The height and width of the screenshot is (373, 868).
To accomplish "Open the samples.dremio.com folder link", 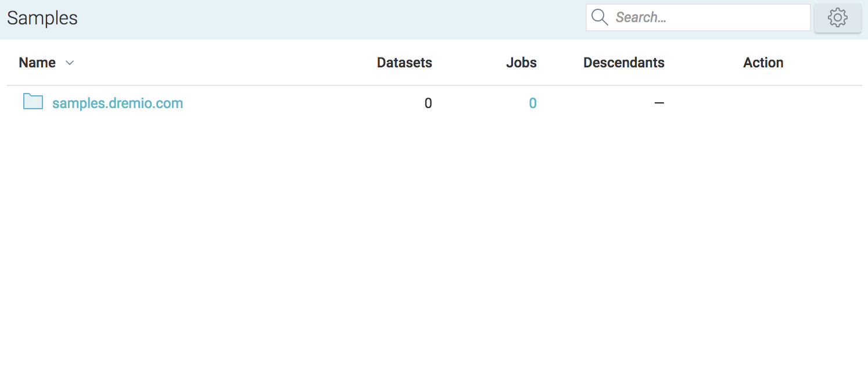I will [117, 103].
